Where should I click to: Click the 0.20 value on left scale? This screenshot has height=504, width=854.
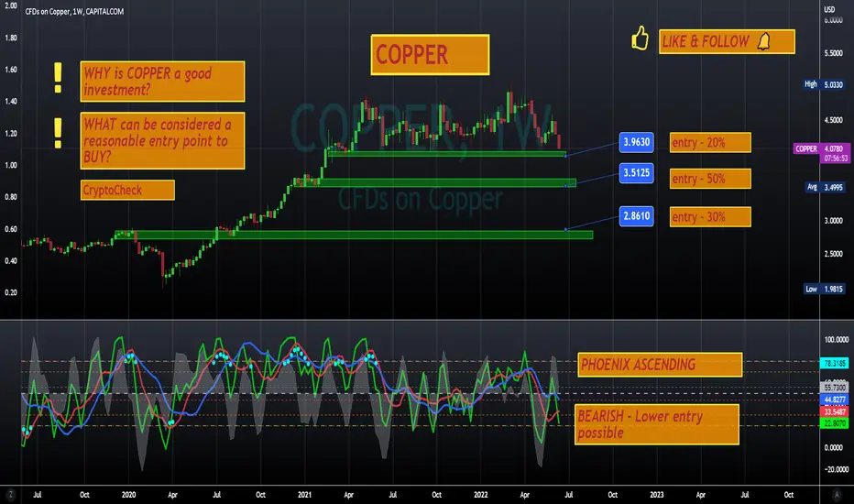pos(10,292)
